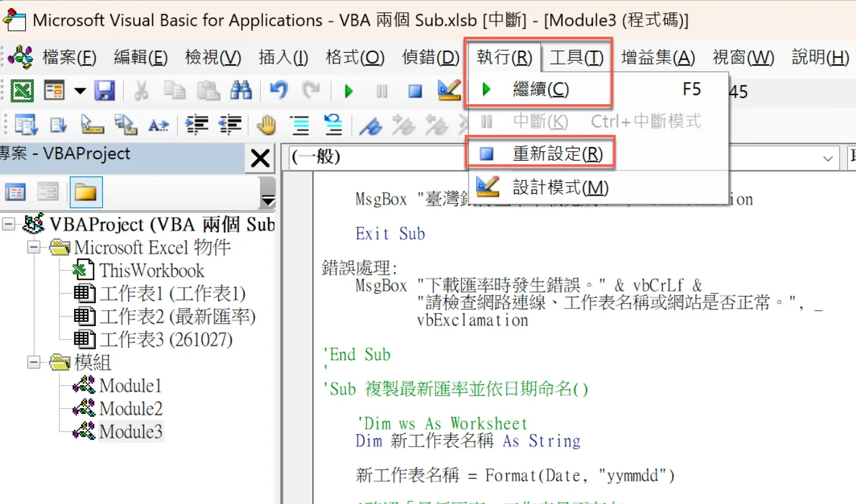856x504 pixels.
Task: Click the Quick Info icon
Action: click(x=92, y=125)
